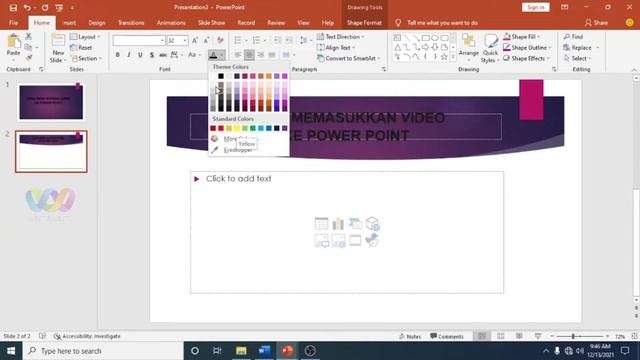Insert video via the placeholder film icon
Viewport: 640px width, 360px height.
(355, 240)
